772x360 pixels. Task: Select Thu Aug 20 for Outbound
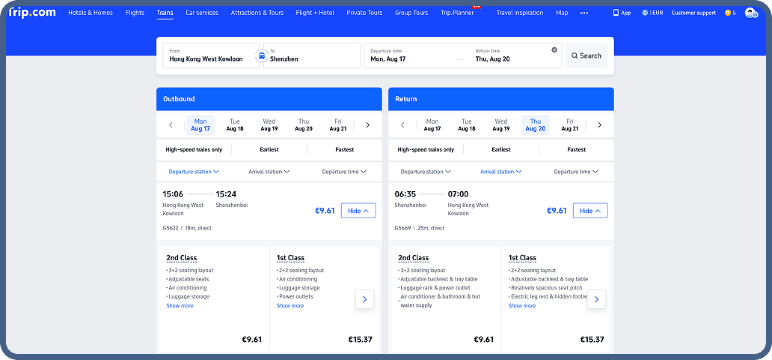pos(303,125)
